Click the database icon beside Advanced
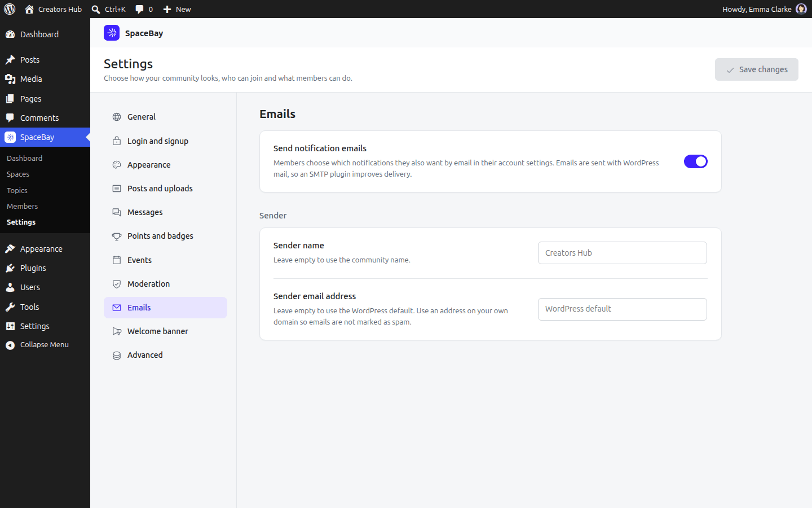The image size is (812, 508). click(117, 355)
